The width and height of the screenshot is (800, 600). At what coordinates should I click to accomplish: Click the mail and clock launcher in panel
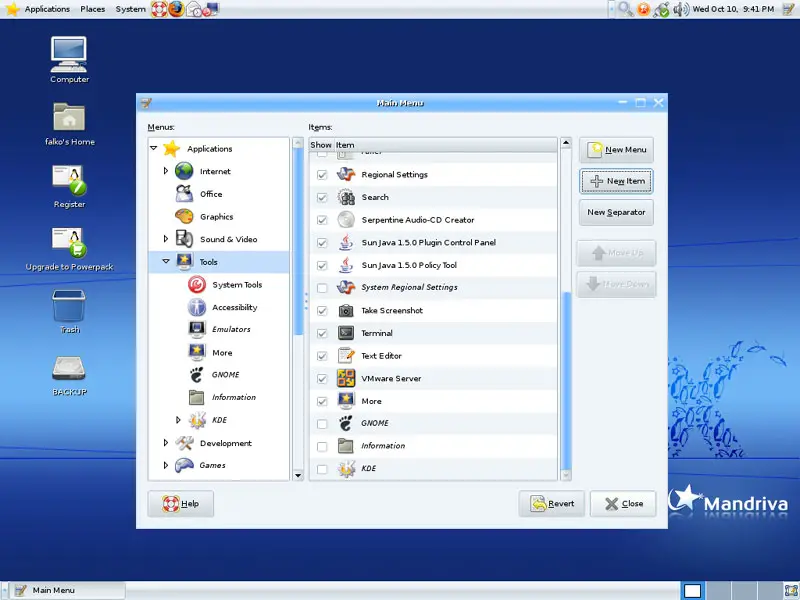(x=194, y=9)
